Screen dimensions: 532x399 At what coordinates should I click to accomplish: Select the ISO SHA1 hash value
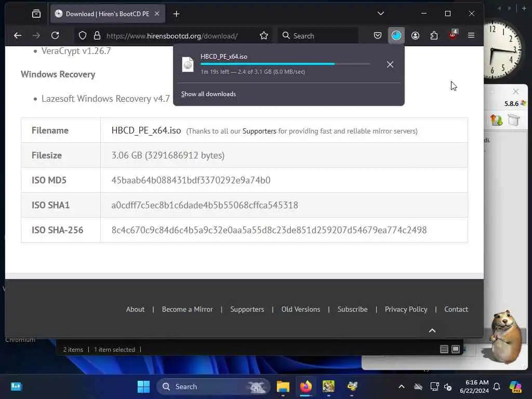[205, 205]
